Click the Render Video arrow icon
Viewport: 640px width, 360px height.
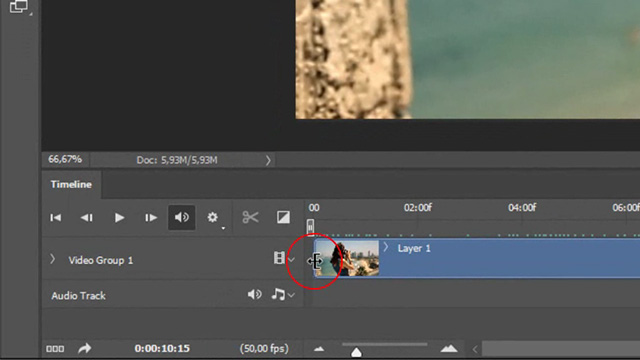(84, 348)
